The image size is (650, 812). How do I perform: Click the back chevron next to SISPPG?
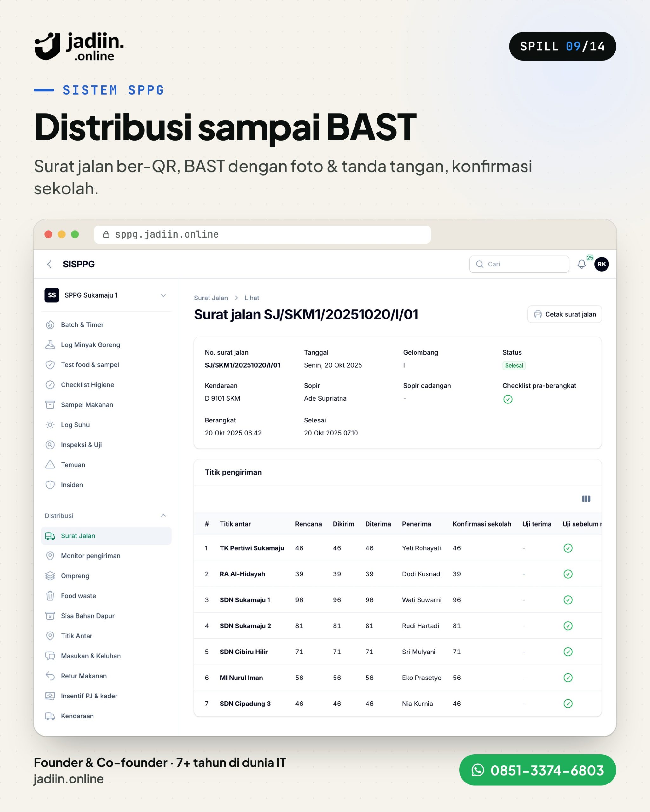50,264
